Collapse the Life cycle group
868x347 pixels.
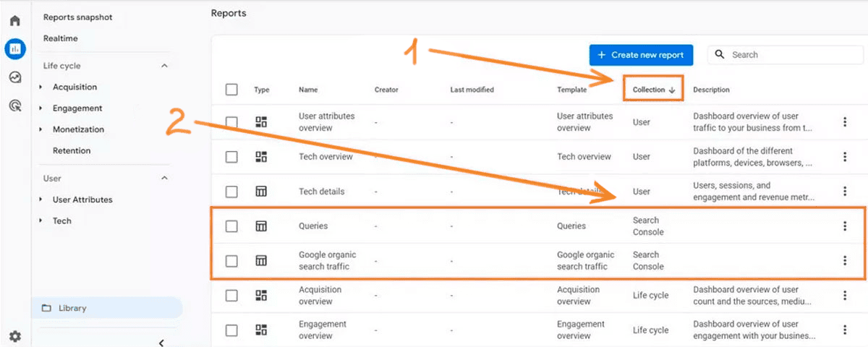click(x=164, y=66)
